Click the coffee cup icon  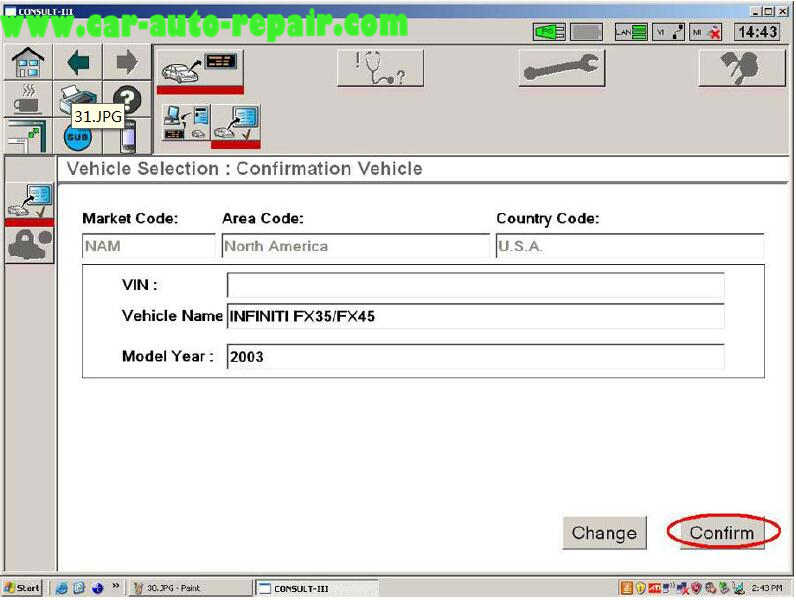click(x=28, y=99)
